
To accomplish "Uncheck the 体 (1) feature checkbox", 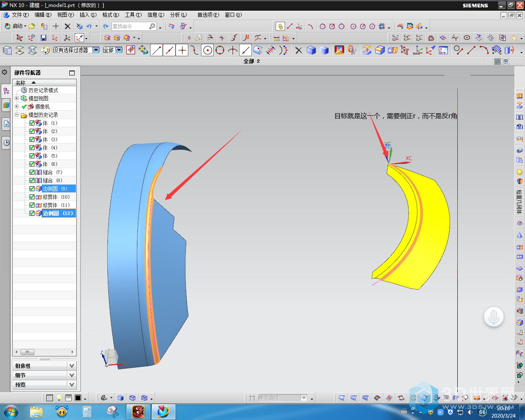I will (x=32, y=123).
